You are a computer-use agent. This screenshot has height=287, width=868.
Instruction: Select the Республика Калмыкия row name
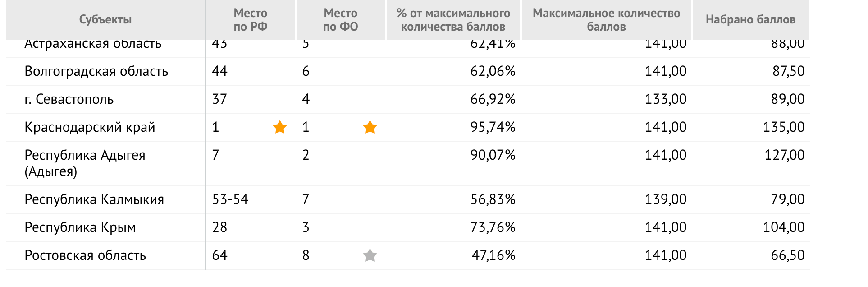[94, 199]
